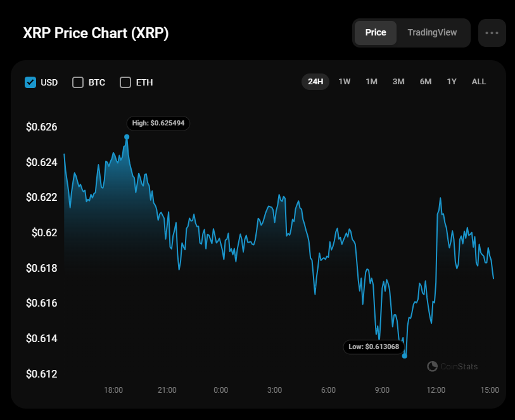Open the three-dot more options menu
Screen dimensions: 515x420
point(492,33)
